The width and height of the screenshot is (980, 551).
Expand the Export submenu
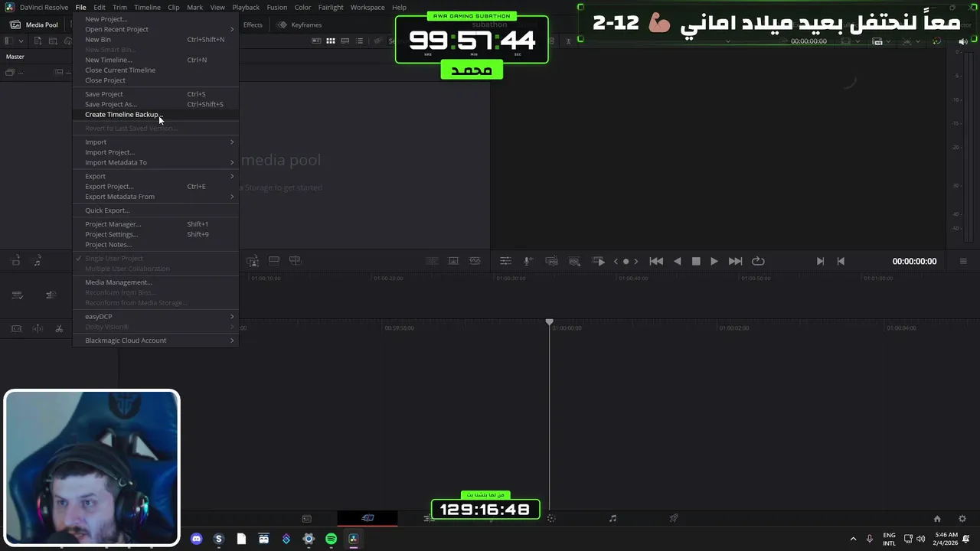click(x=156, y=176)
